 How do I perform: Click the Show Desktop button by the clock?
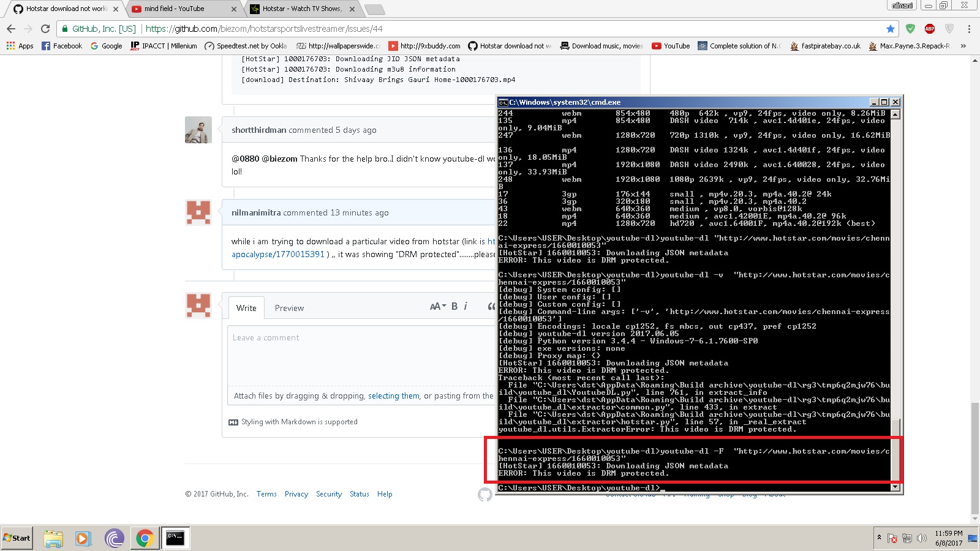pos(973,538)
